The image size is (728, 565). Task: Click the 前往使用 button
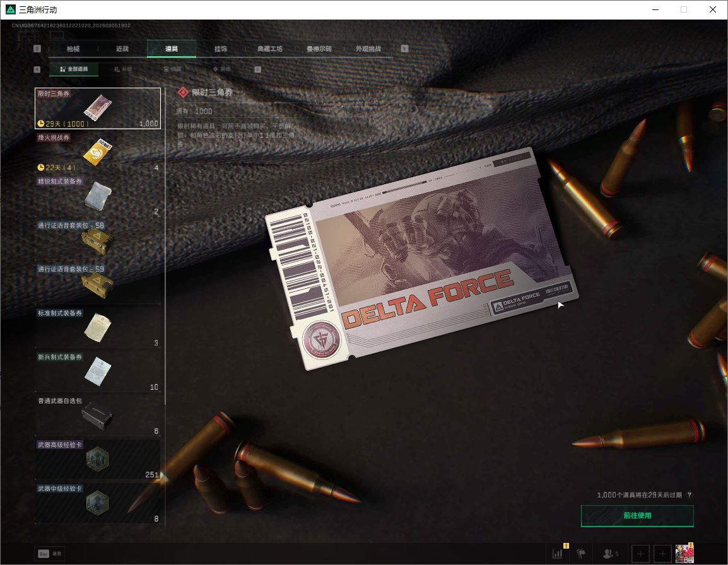[637, 516]
